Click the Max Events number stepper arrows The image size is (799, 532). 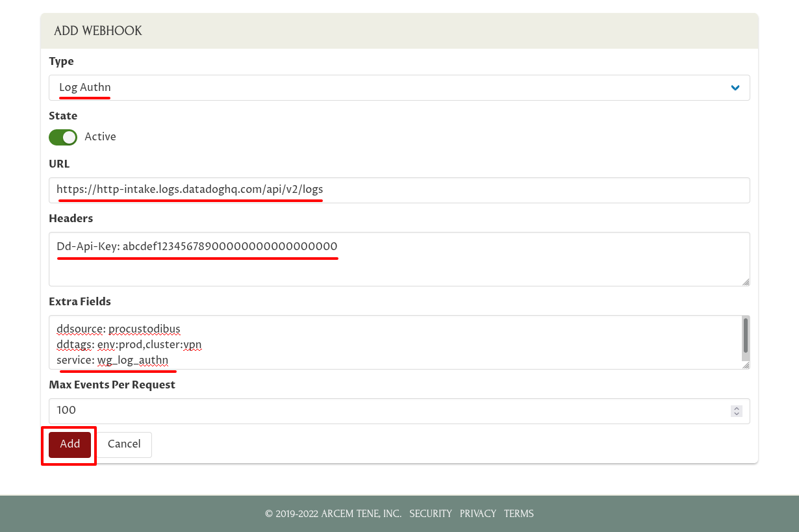coord(737,411)
